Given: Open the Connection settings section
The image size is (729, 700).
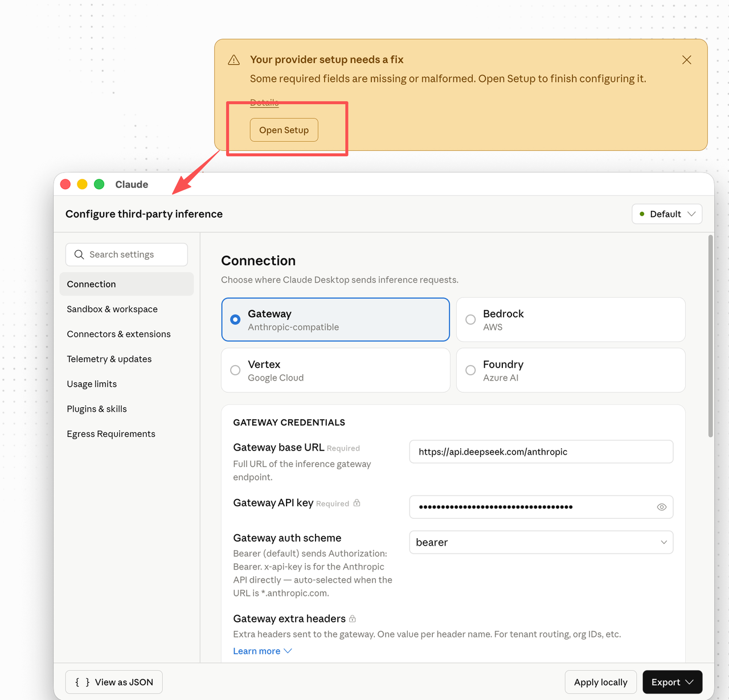Looking at the screenshot, I should tap(126, 284).
